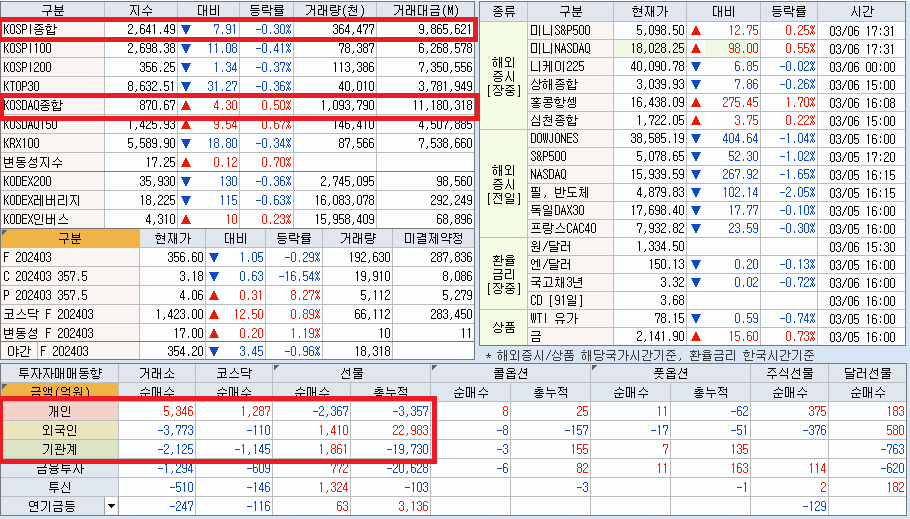Click the NASDAQ price 15,939.59
This screenshot has width=910, height=519.
[659, 175]
